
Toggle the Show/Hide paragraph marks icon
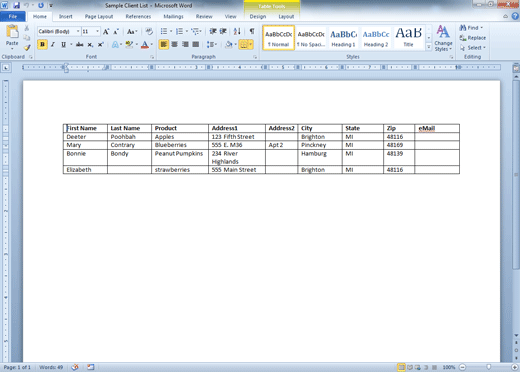(252, 31)
